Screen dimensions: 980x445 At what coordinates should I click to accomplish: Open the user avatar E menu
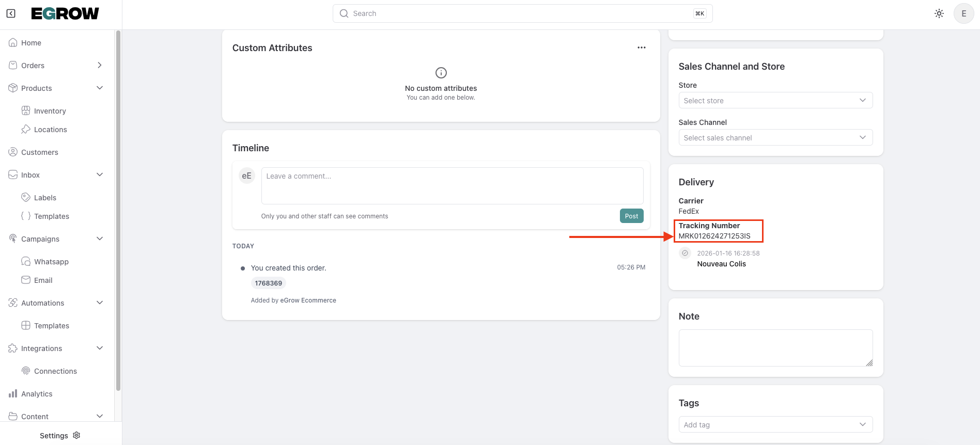(x=963, y=13)
